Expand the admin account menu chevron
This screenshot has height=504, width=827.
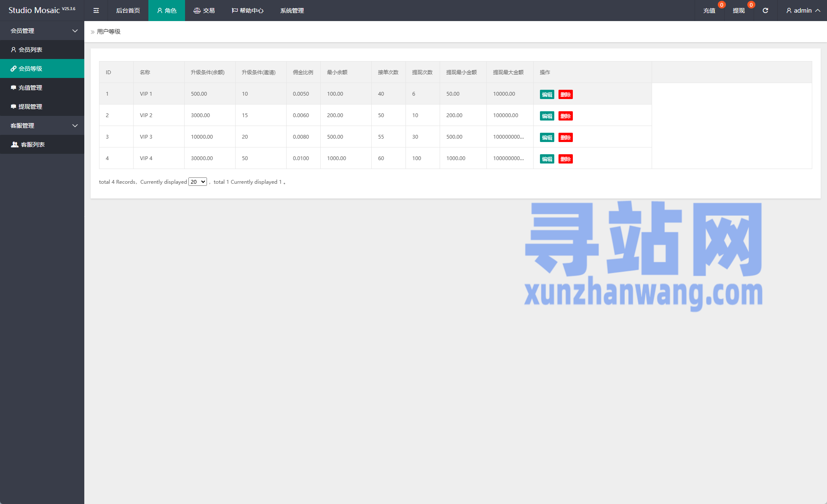(818, 11)
